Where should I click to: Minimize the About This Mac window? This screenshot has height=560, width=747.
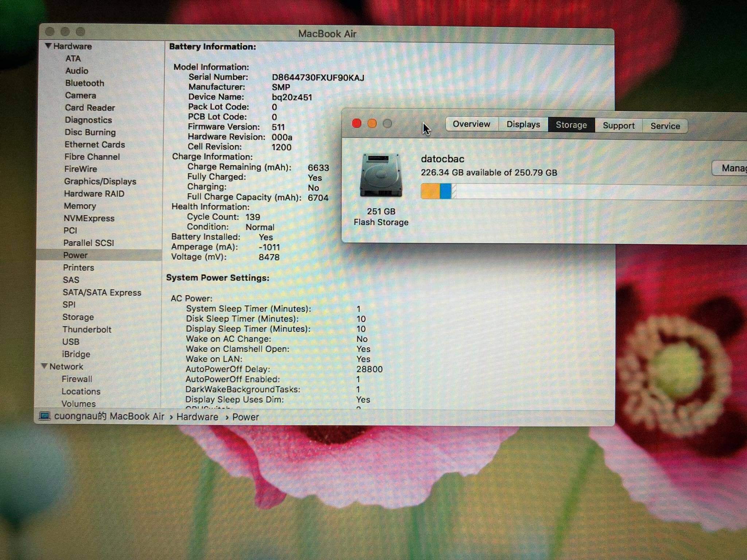(x=372, y=124)
